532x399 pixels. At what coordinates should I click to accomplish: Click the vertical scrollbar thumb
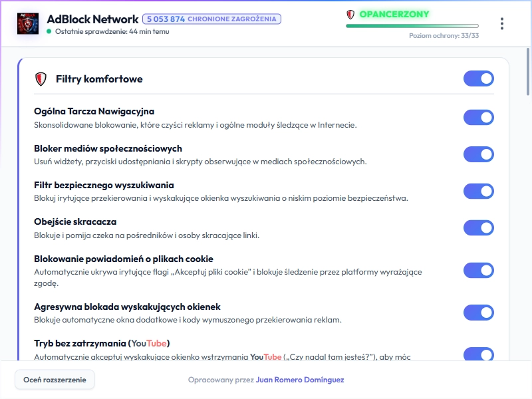[x=528, y=72]
